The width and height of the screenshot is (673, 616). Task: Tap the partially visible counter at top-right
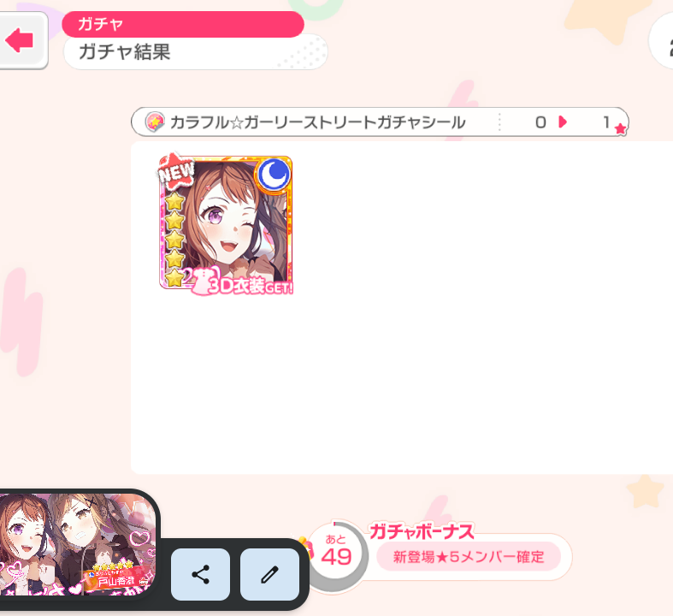pos(661,40)
